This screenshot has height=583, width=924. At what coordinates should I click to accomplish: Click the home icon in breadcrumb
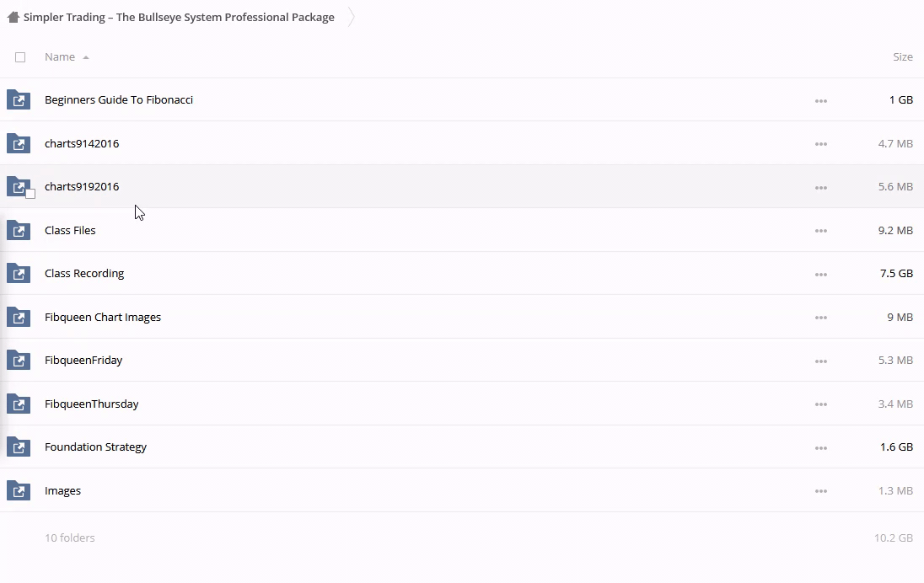[13, 17]
